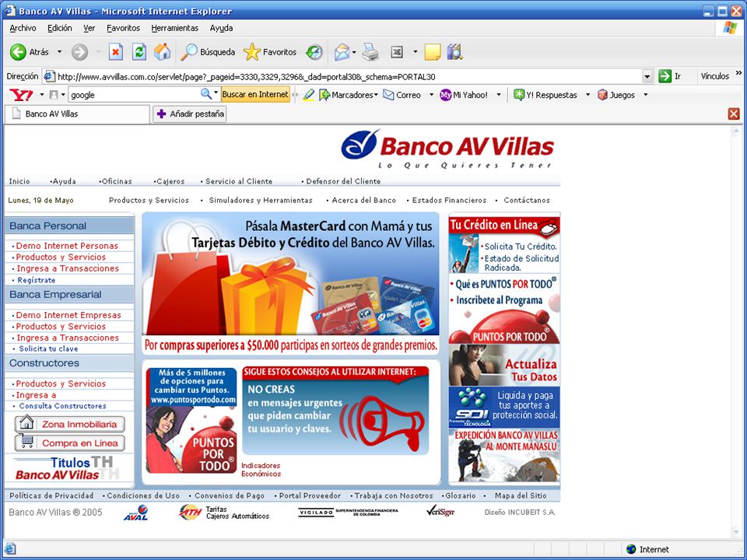Click Defensor del Cliente link
Viewport: 747px width, 560px height.
point(343,181)
